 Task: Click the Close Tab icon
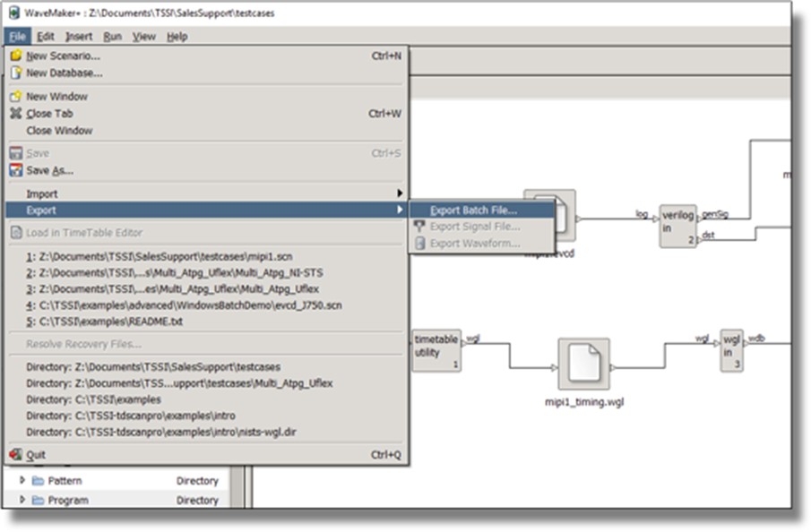[x=16, y=113]
